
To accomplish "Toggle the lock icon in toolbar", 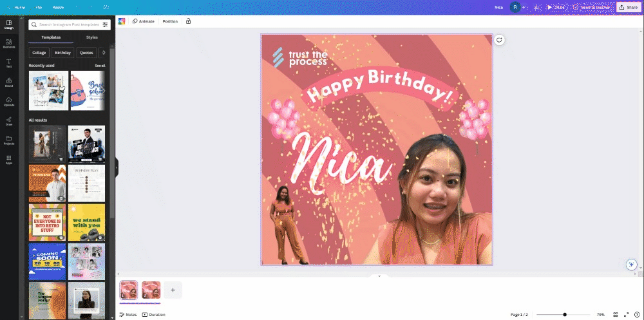I will 188,21.
